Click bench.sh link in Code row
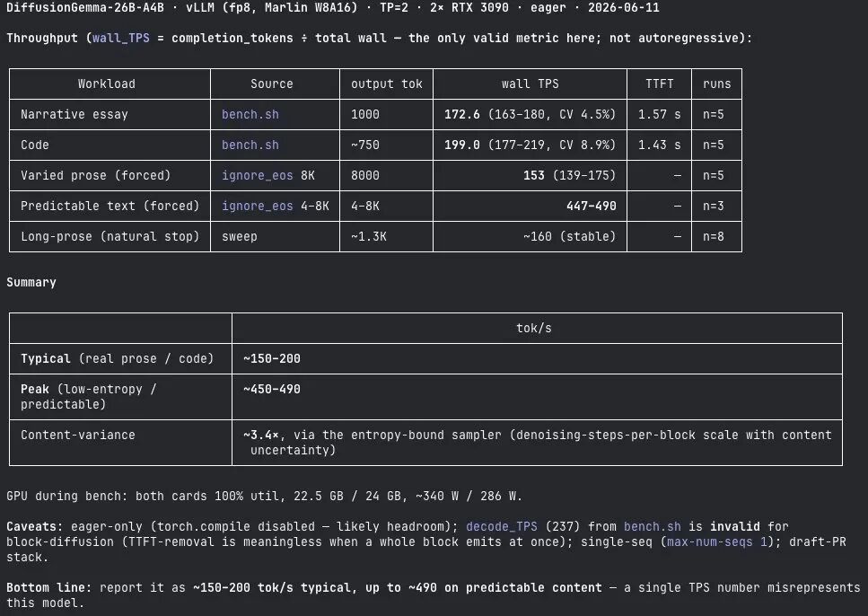This screenshot has height=616, width=868. [250, 145]
